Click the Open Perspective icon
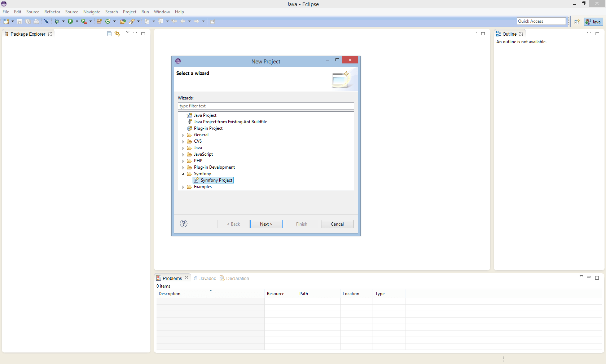 coord(577,22)
